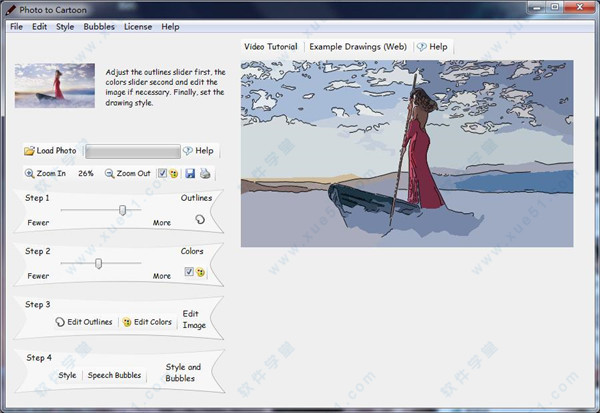Click the original photo thumbnail
The height and width of the screenshot is (413, 600).
[x=55, y=85]
